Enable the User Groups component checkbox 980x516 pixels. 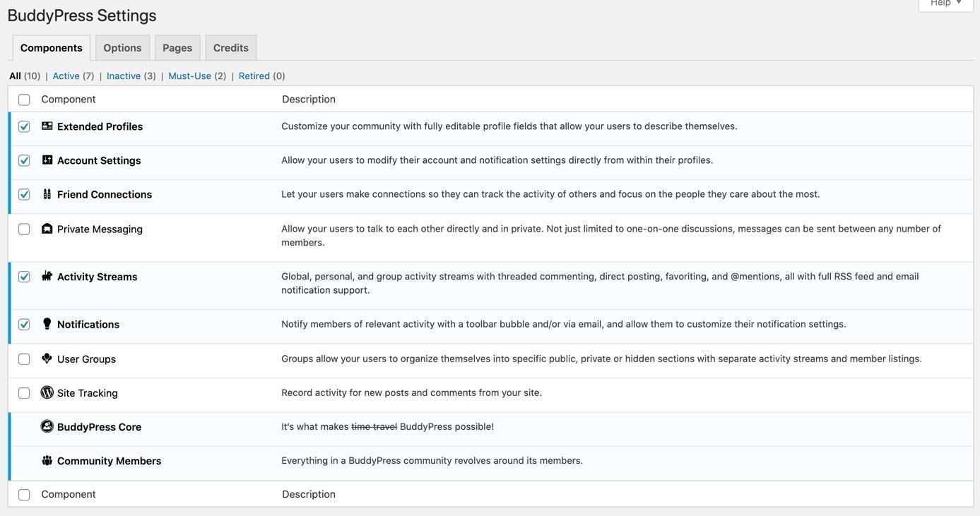24,359
